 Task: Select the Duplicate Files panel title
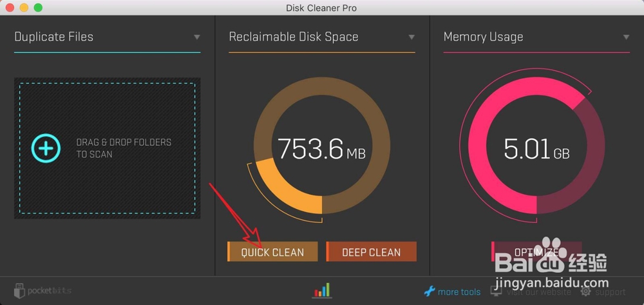[54, 37]
